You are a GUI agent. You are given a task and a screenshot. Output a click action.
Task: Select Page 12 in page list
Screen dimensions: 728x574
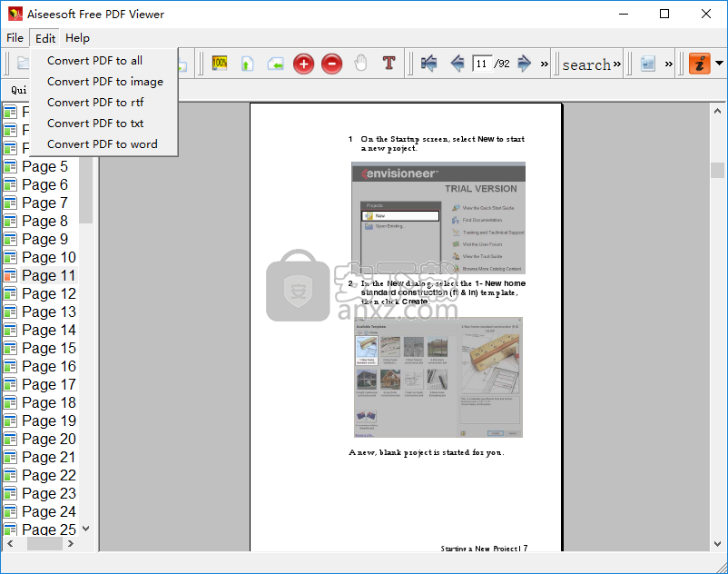click(49, 293)
